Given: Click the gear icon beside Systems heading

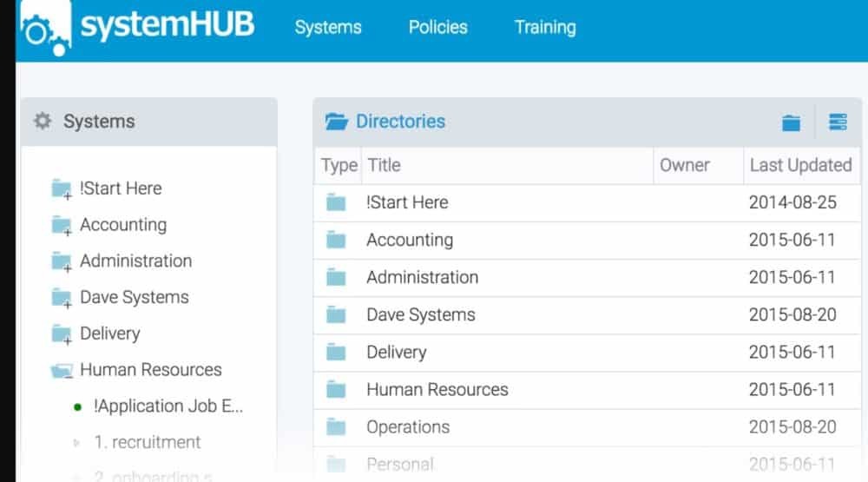Looking at the screenshot, I should point(43,122).
